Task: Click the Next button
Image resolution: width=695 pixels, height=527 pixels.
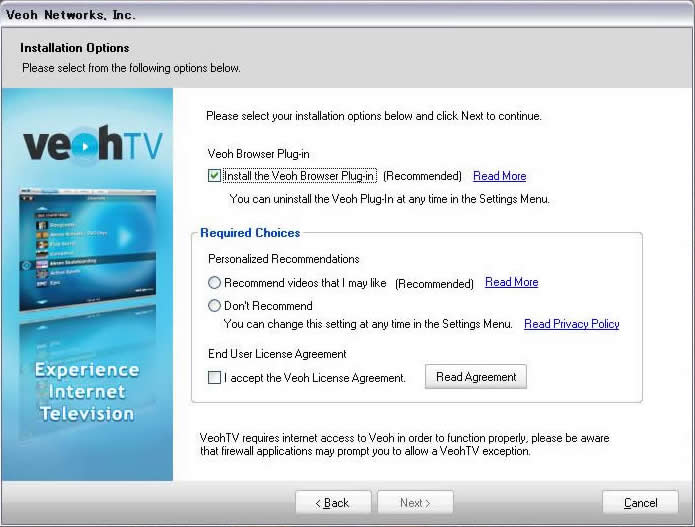Action: click(415, 503)
